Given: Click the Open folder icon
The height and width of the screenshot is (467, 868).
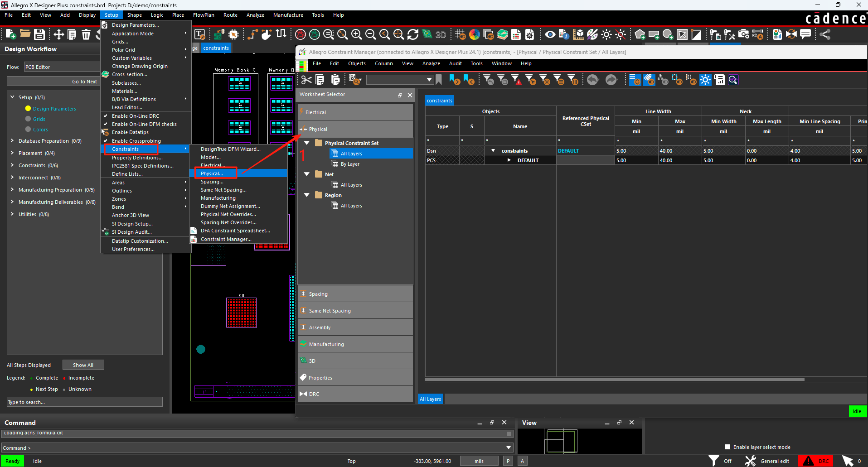Looking at the screenshot, I should pyautogui.click(x=25, y=34).
